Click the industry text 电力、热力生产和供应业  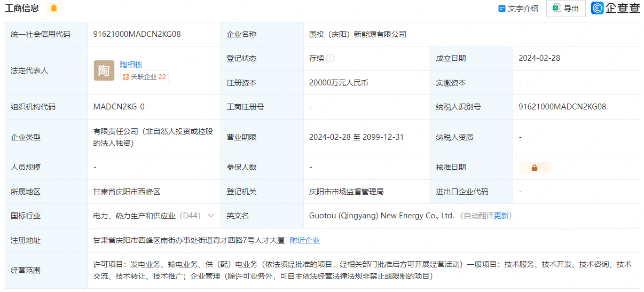[134, 216]
